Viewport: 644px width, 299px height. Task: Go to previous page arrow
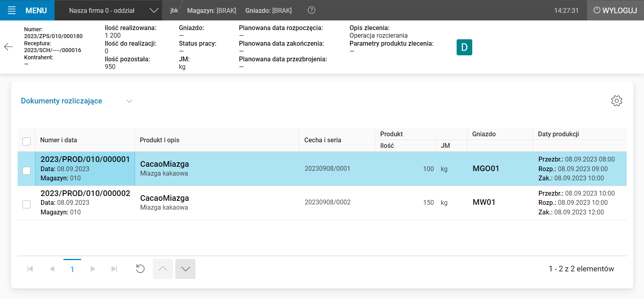pyautogui.click(x=52, y=269)
